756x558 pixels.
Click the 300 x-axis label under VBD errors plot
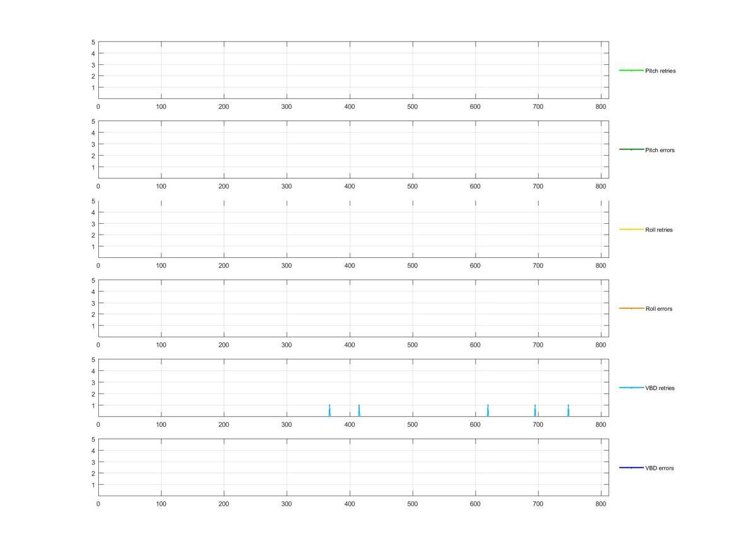tap(287, 504)
